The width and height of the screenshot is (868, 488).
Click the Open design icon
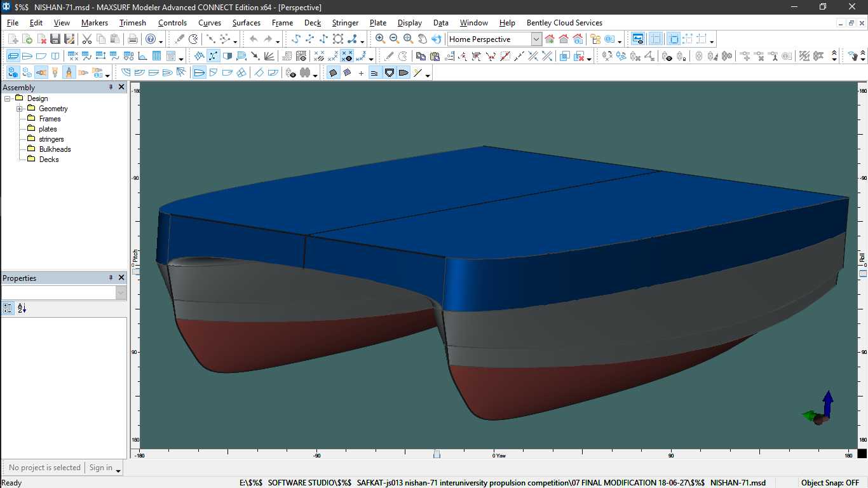(x=27, y=39)
